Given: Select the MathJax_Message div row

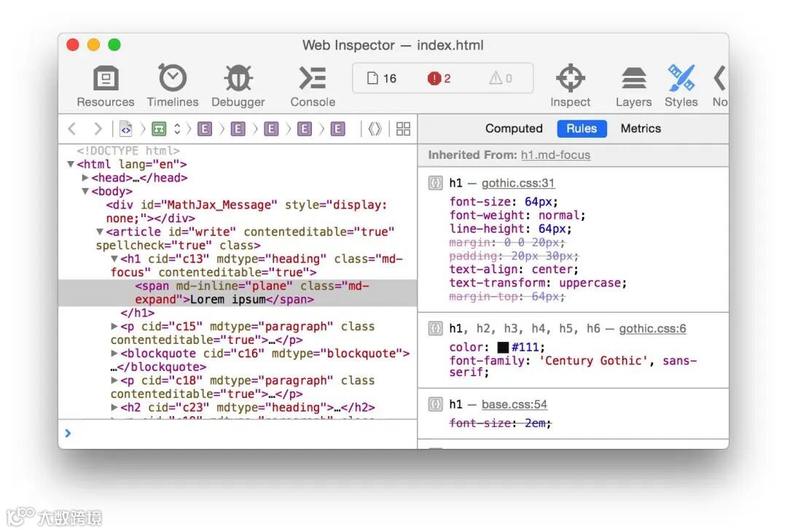Looking at the screenshot, I should pyautogui.click(x=238, y=212).
